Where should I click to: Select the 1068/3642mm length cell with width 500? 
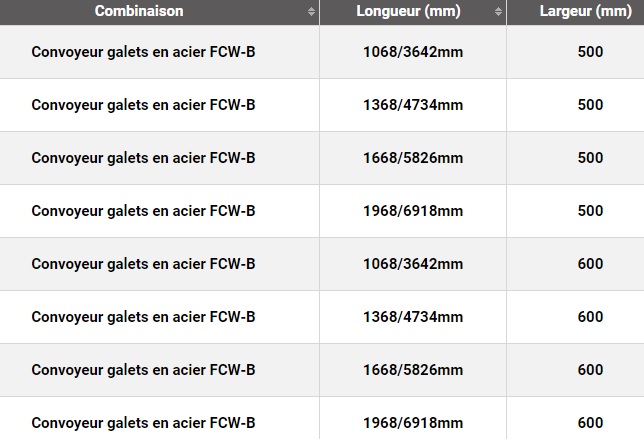pos(413,51)
